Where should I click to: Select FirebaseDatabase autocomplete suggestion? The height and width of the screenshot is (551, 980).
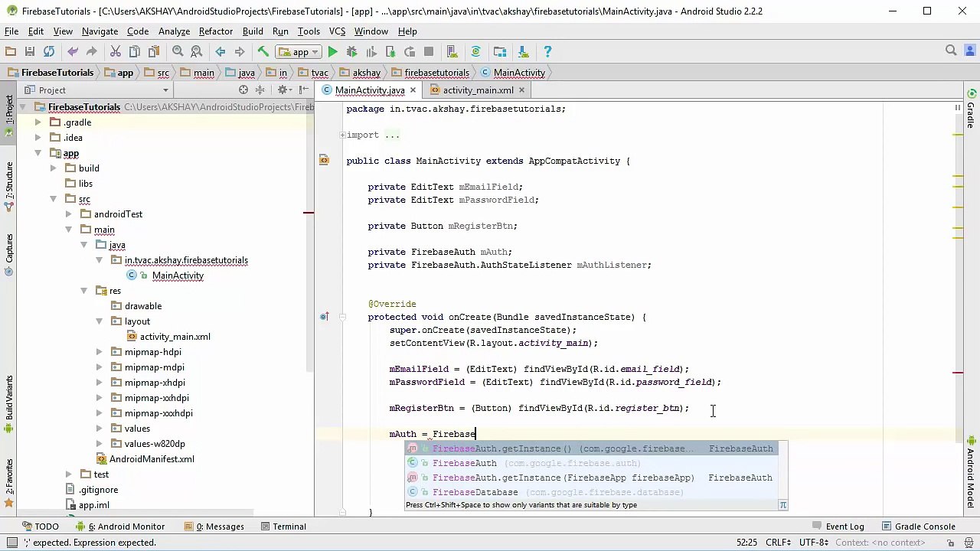pos(591,492)
